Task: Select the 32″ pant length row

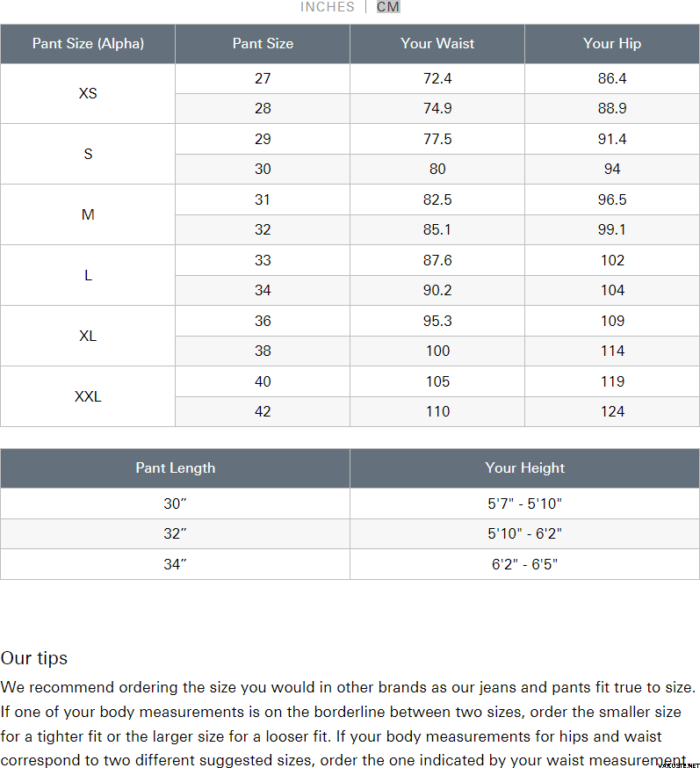Action: (x=175, y=533)
